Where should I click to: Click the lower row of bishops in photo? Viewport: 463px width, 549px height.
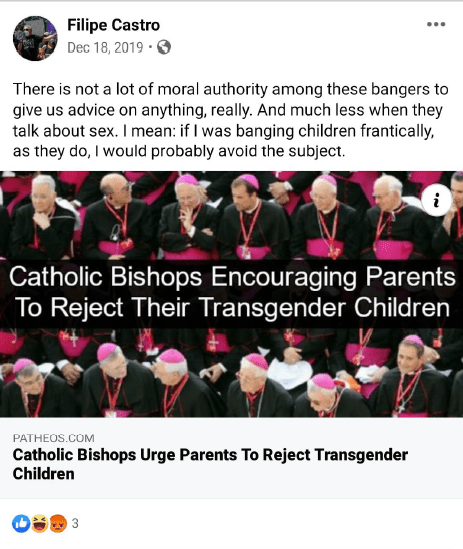click(x=232, y=372)
